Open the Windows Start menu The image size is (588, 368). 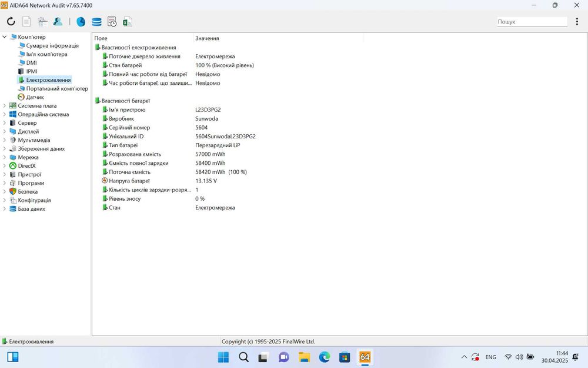coord(223,357)
